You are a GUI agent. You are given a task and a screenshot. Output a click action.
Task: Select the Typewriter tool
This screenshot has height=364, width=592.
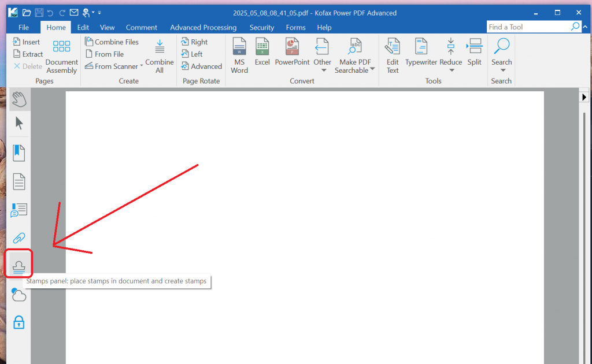(x=421, y=54)
